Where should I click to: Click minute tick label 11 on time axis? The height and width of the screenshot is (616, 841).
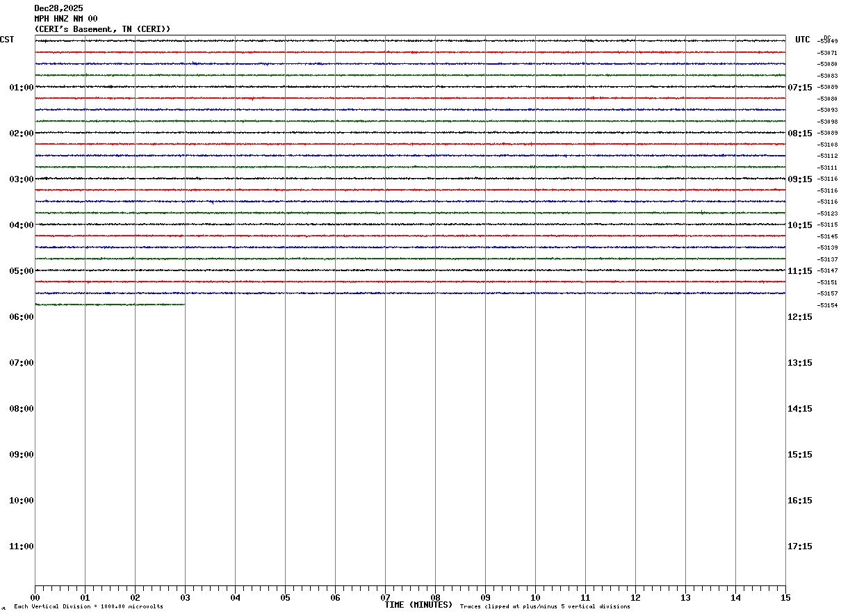pyautogui.click(x=585, y=598)
